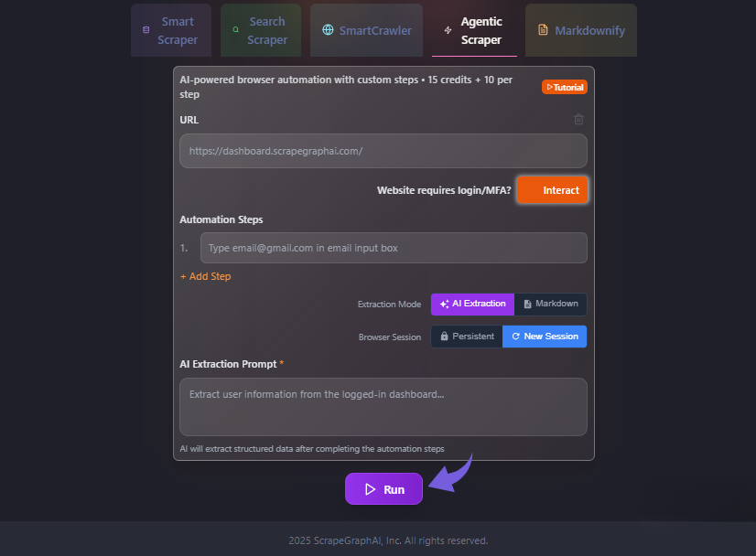Click the Markdownify document icon

(543, 30)
